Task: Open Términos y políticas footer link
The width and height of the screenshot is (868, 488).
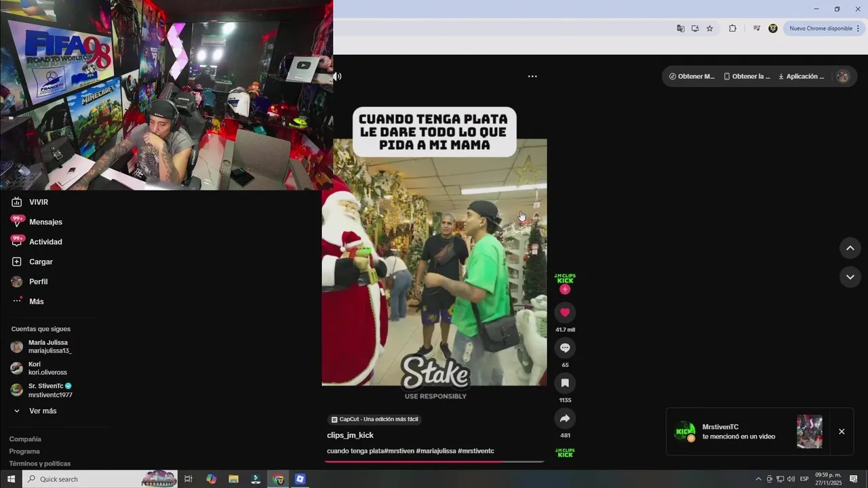Action: tap(40, 464)
